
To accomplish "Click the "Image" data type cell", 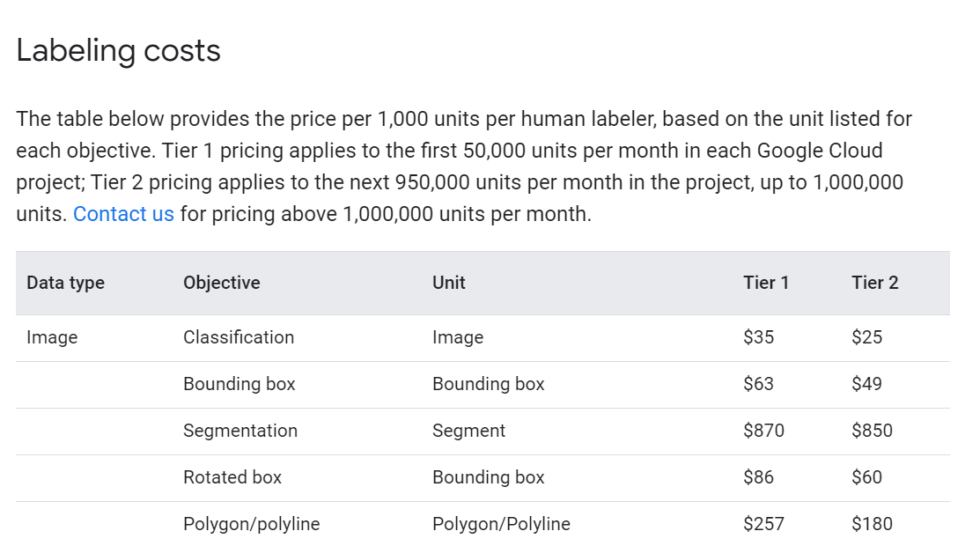I will coord(52,337).
